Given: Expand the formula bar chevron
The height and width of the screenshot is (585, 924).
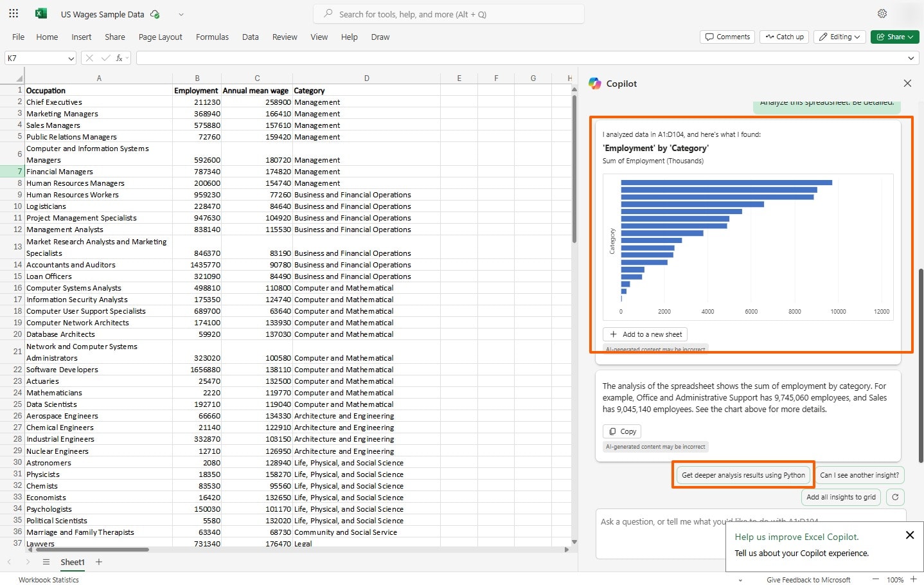Looking at the screenshot, I should [x=911, y=59].
